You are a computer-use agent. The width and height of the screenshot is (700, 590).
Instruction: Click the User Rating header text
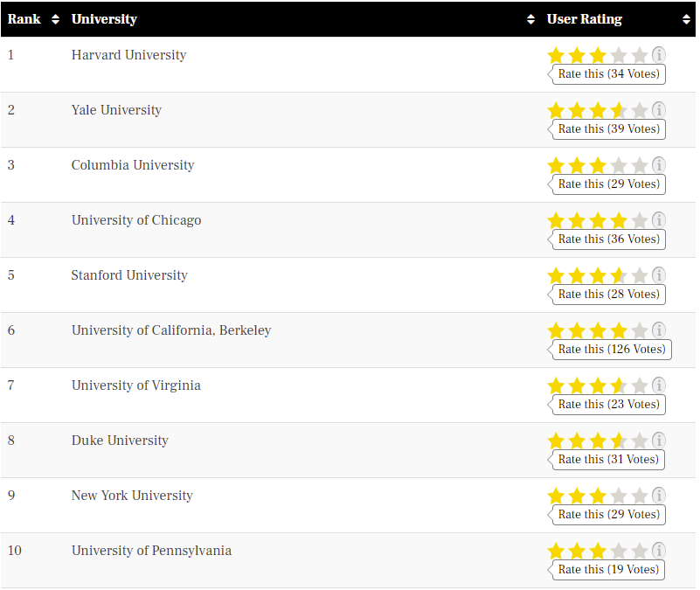[584, 19]
